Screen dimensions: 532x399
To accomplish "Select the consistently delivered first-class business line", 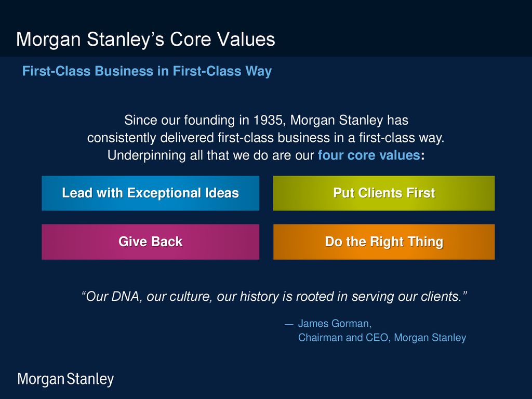I will coord(265,138).
